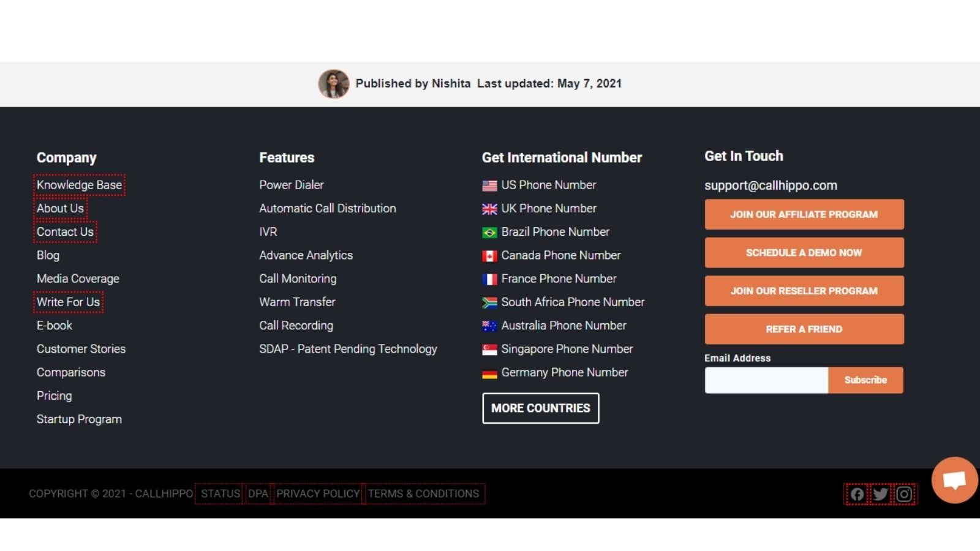
Task: Click the UK flag icon
Action: 489,209
